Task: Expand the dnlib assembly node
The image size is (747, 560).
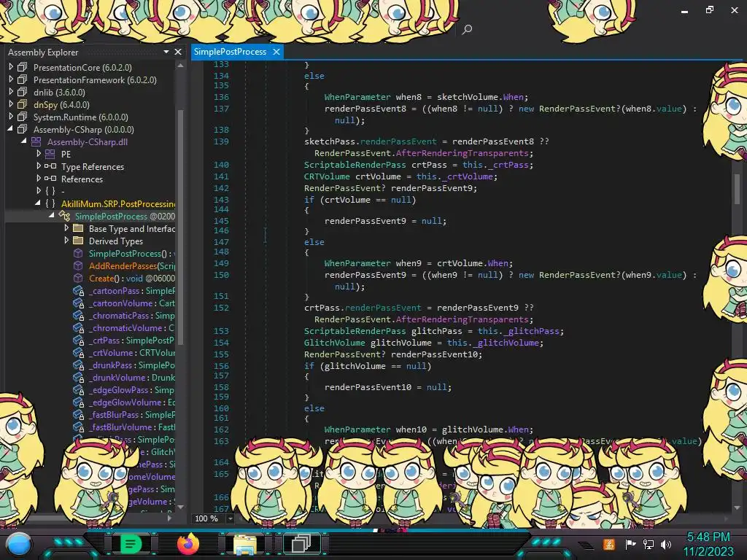Action: [11, 92]
